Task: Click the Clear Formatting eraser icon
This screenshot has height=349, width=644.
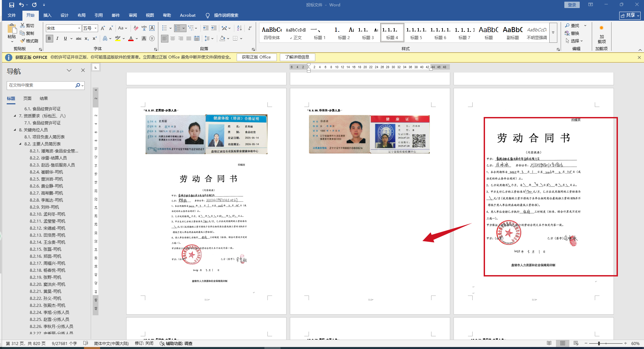Action: tap(136, 28)
